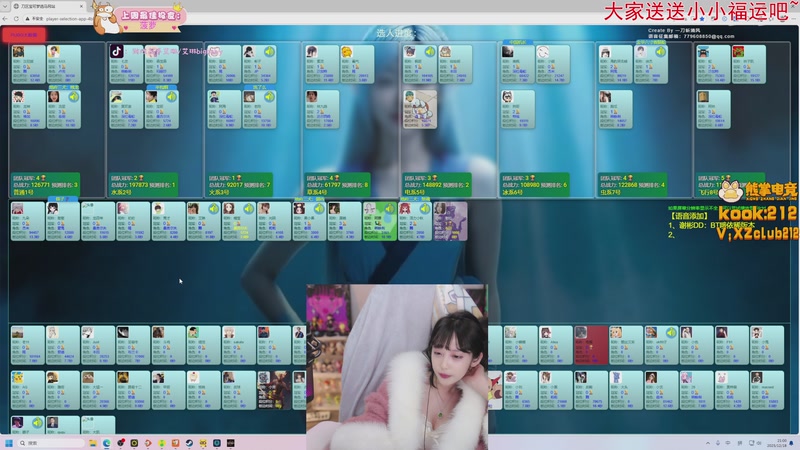Toggle the speaker icon in 虫系7号 team
Screen dimensions: 800x450
[x=661, y=52]
